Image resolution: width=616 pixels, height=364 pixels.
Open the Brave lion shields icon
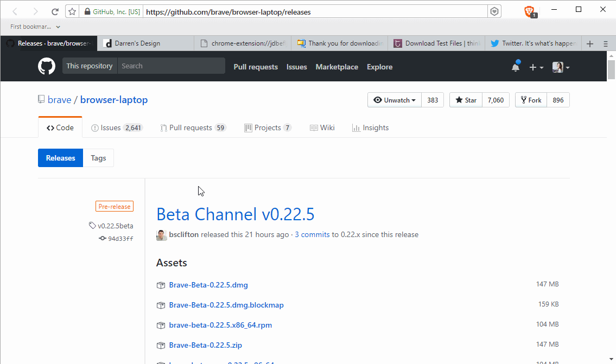click(x=530, y=12)
